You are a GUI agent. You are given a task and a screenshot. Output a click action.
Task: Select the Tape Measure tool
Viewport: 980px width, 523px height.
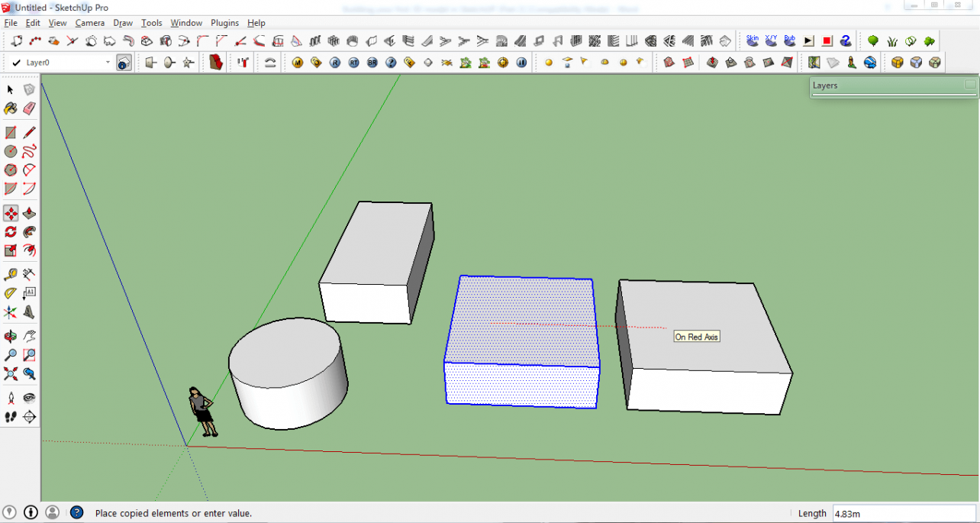10,273
